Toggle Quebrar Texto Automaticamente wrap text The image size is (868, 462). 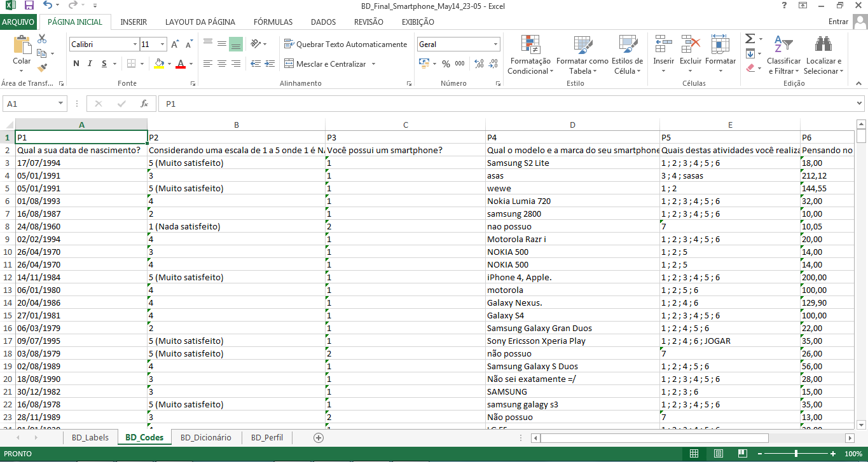point(346,44)
